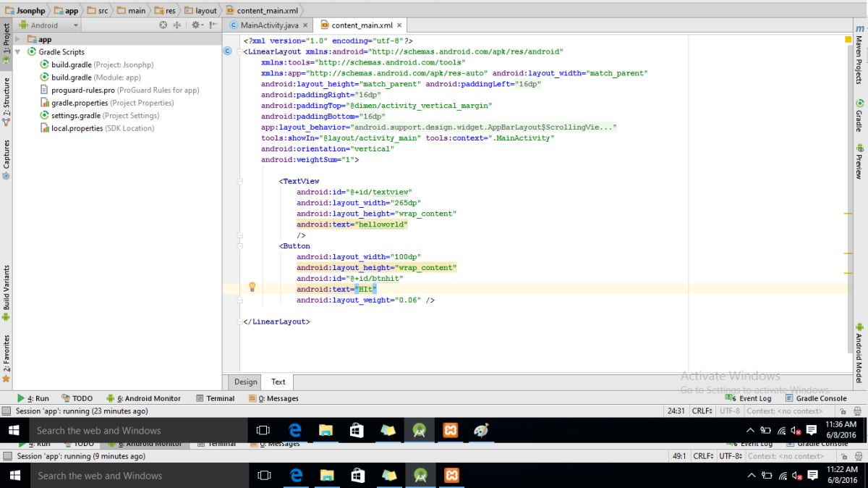
Task: Open Paint from the taskbar
Action: coord(482,430)
